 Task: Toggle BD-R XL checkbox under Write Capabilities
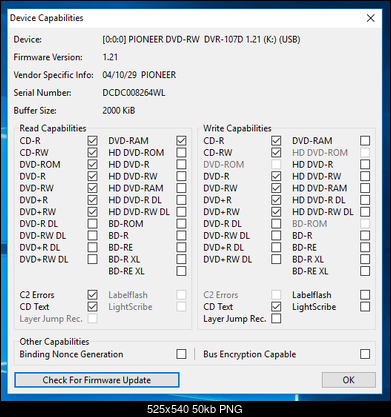(x=365, y=259)
